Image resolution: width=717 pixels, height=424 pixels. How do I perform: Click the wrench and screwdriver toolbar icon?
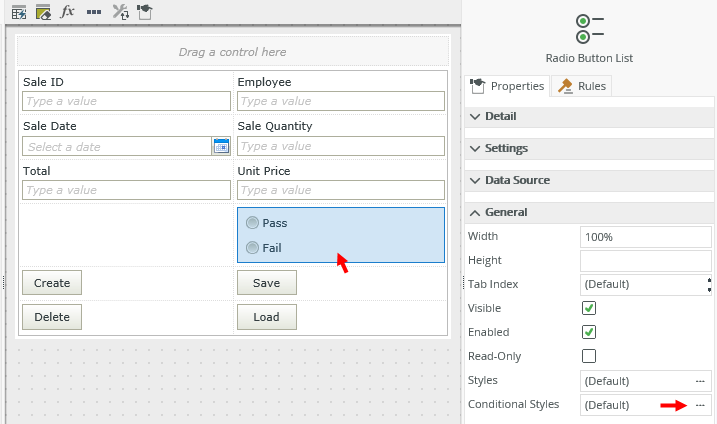point(120,12)
